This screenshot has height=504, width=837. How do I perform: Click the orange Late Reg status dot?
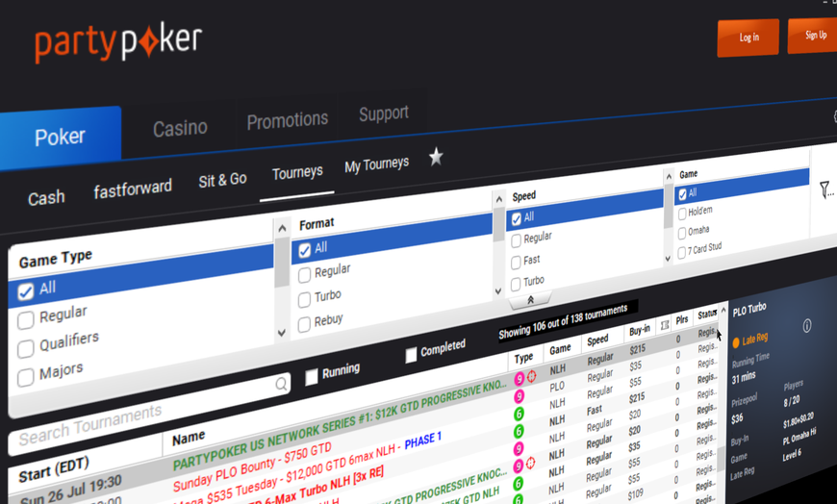[736, 342]
